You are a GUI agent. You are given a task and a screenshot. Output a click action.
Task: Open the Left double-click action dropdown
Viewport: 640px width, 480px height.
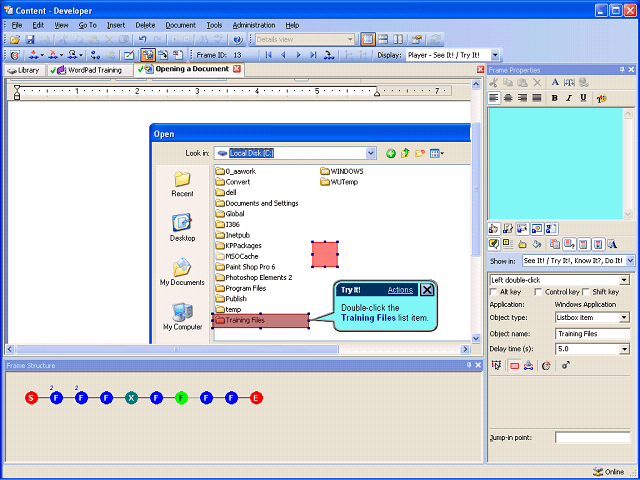[x=624, y=280]
